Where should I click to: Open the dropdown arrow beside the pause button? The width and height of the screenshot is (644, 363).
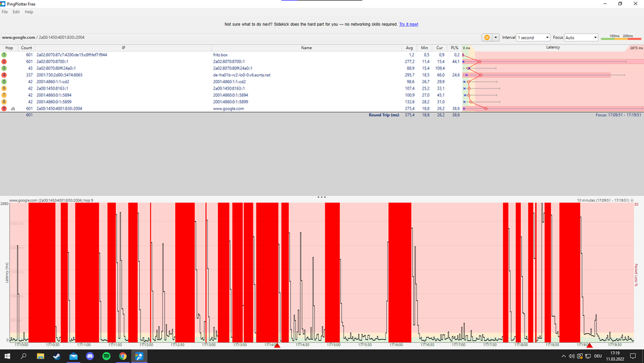click(496, 37)
